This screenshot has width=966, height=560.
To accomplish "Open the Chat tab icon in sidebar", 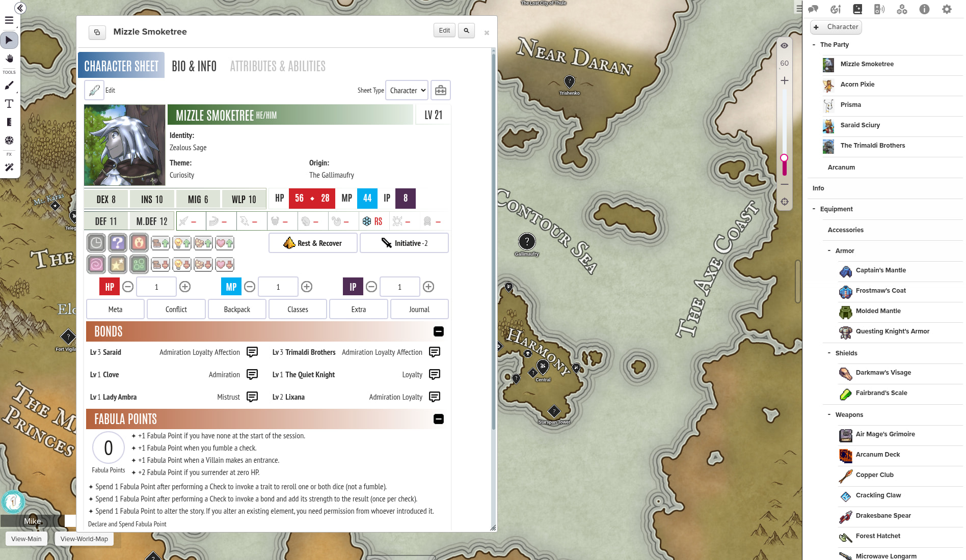I will point(813,9).
